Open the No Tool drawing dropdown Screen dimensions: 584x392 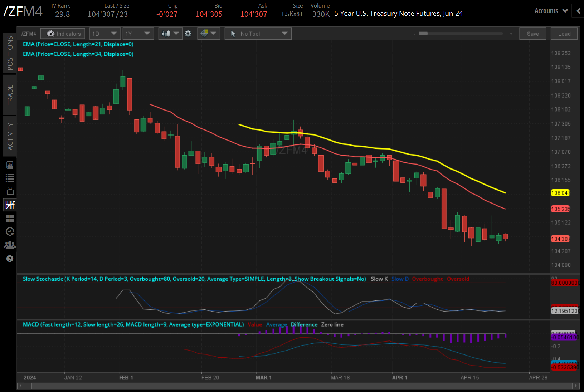[258, 34]
